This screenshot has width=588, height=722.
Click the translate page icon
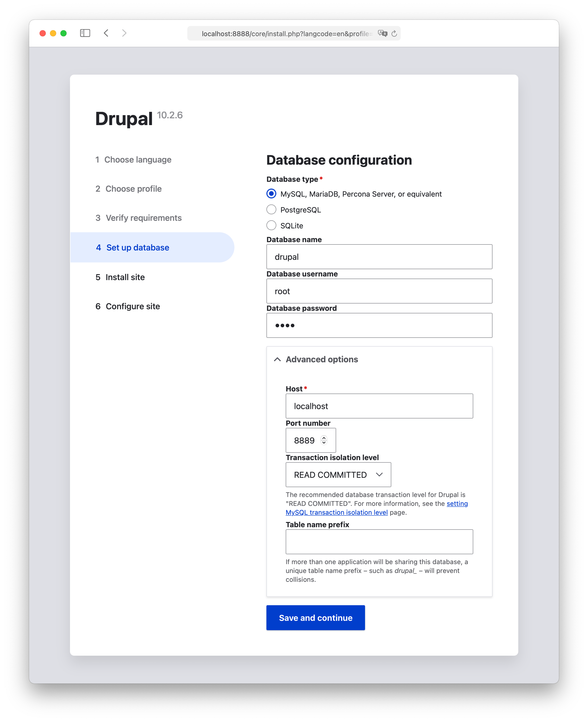coord(382,34)
